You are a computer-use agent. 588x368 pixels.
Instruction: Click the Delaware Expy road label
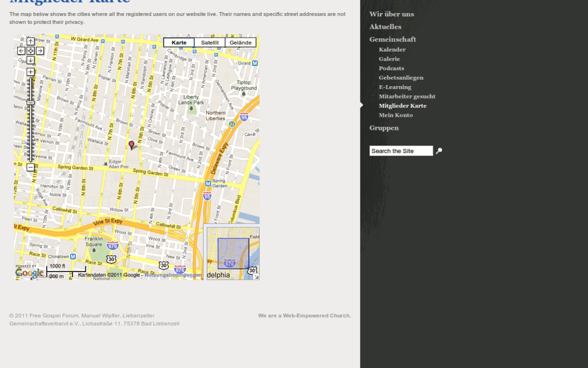[219, 158]
